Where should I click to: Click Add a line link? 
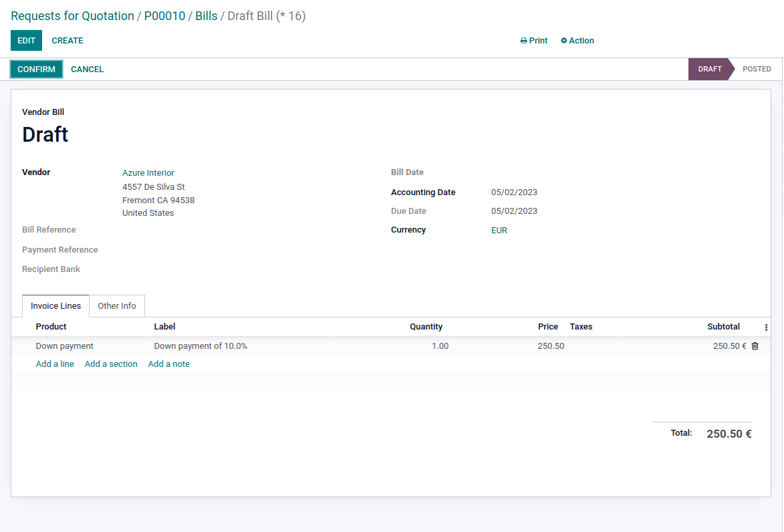(55, 364)
